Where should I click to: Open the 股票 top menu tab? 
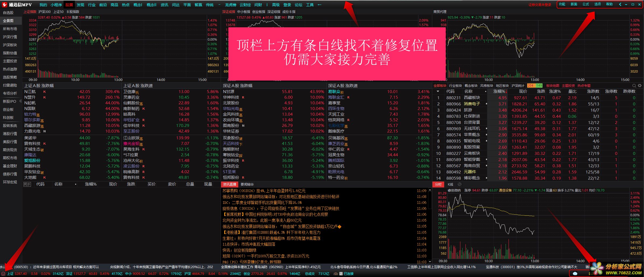69,5
